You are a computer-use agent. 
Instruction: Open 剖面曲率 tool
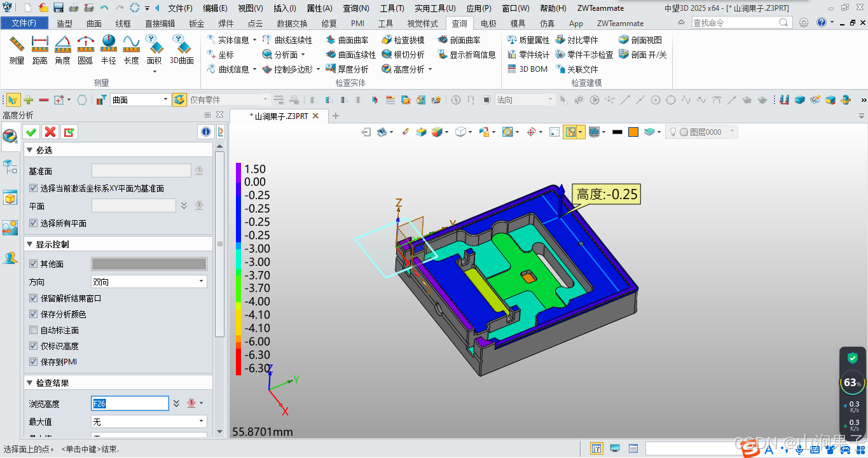click(459, 40)
